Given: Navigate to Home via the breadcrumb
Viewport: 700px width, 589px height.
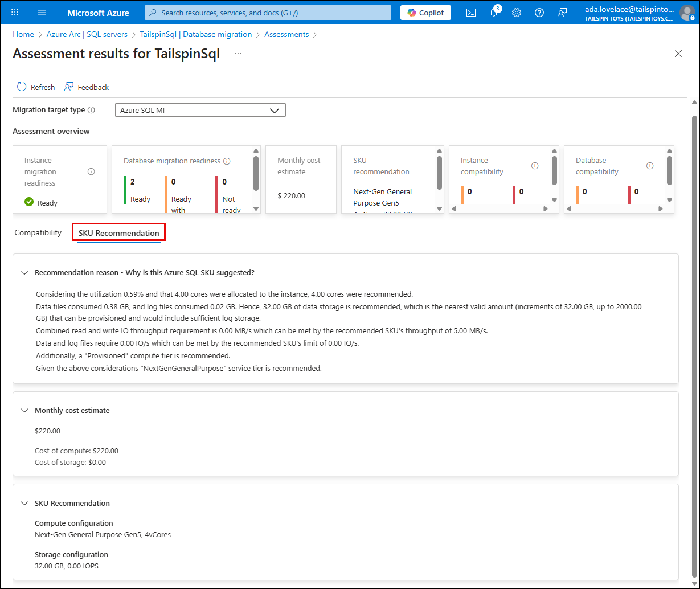Looking at the screenshot, I should click(23, 34).
